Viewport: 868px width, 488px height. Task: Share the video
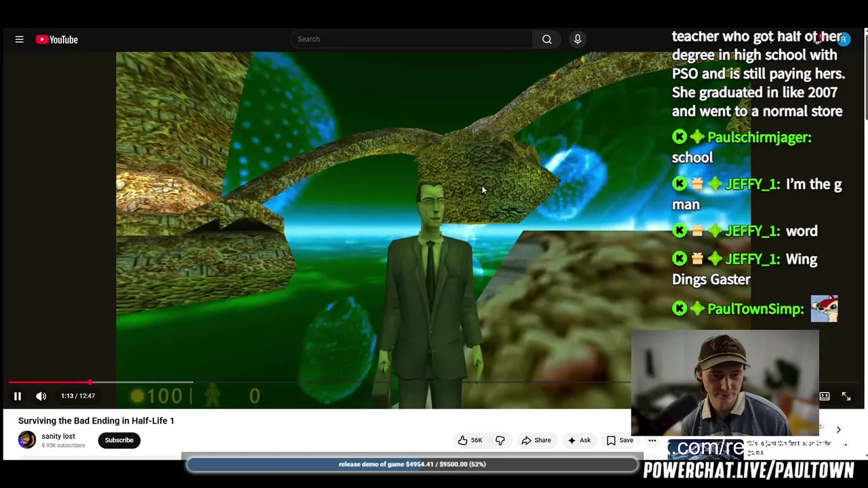536,441
